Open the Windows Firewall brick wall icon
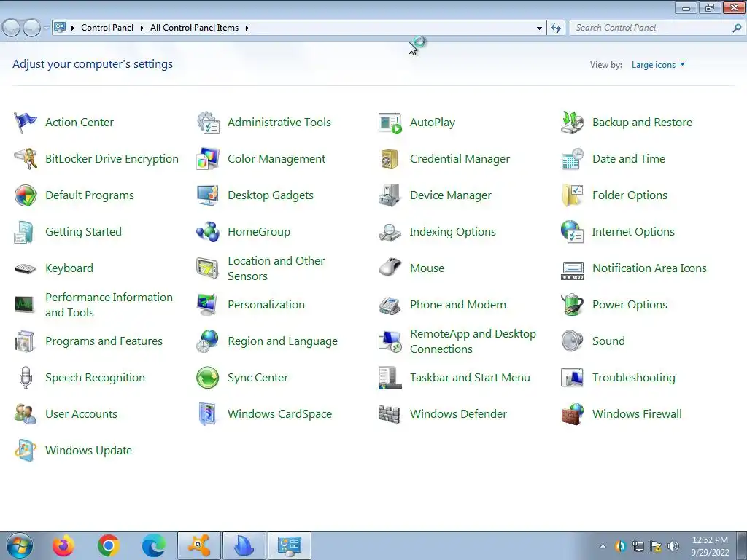 point(572,414)
